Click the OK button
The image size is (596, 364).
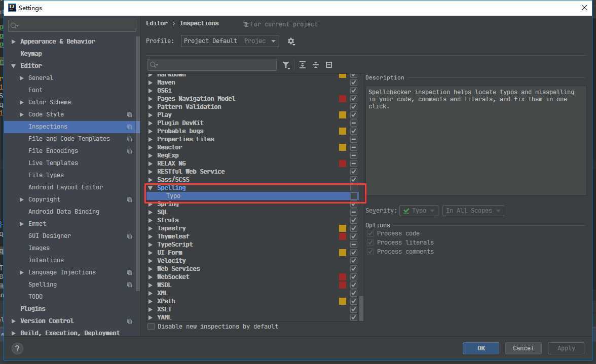click(x=481, y=348)
